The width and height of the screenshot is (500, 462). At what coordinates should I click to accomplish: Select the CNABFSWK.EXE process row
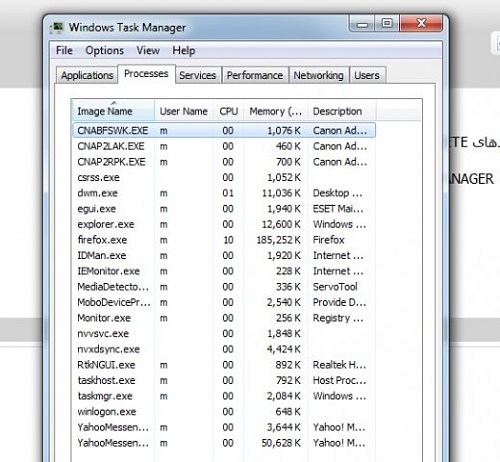click(x=224, y=130)
